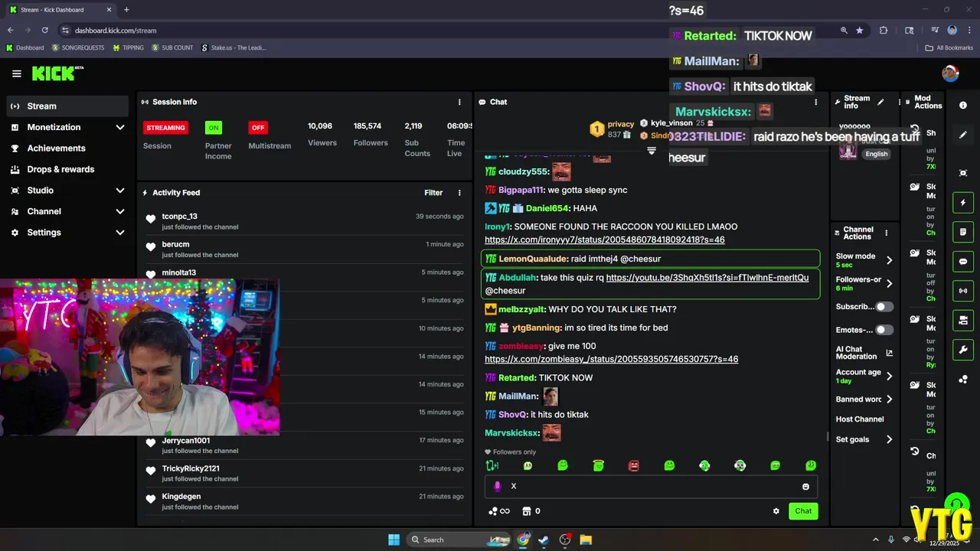
Task: Open the hamburger menu beside Kick logo
Action: (x=17, y=73)
